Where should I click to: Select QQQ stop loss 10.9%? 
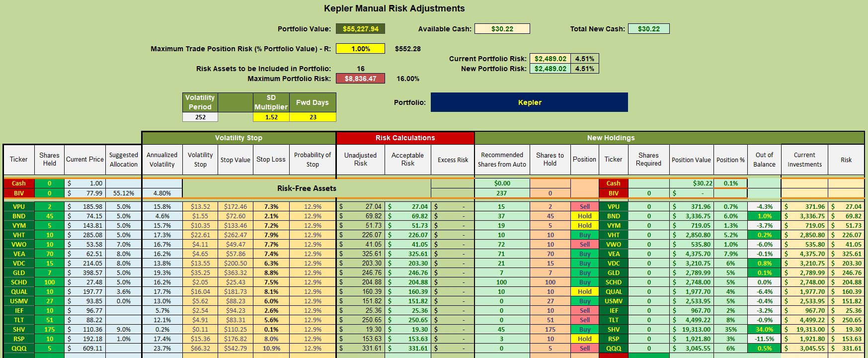271,349
